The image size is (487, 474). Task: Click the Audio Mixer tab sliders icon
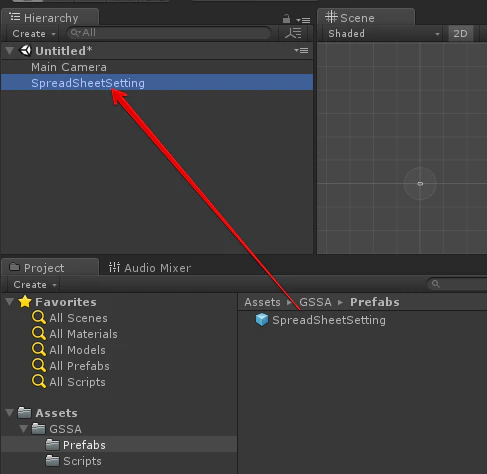tap(114, 267)
